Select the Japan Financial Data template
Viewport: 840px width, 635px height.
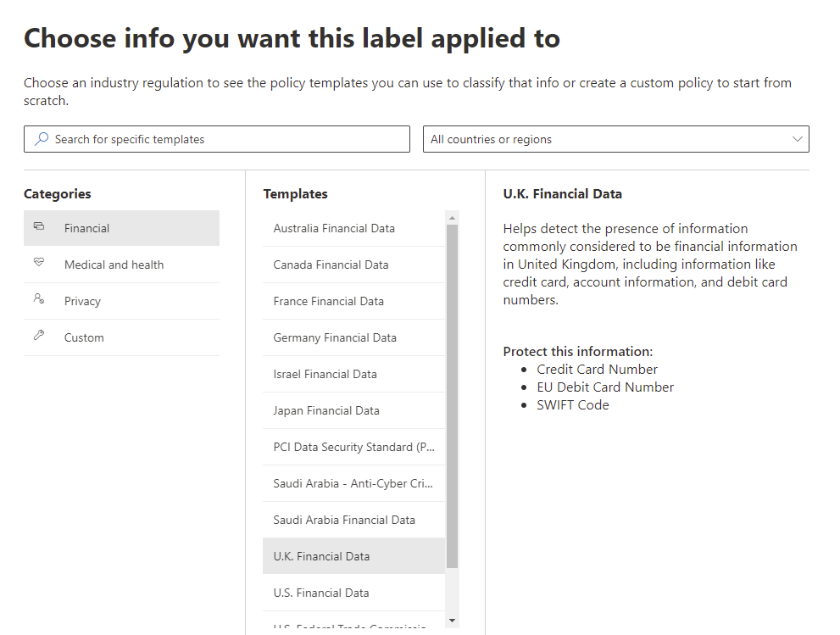[x=326, y=410]
